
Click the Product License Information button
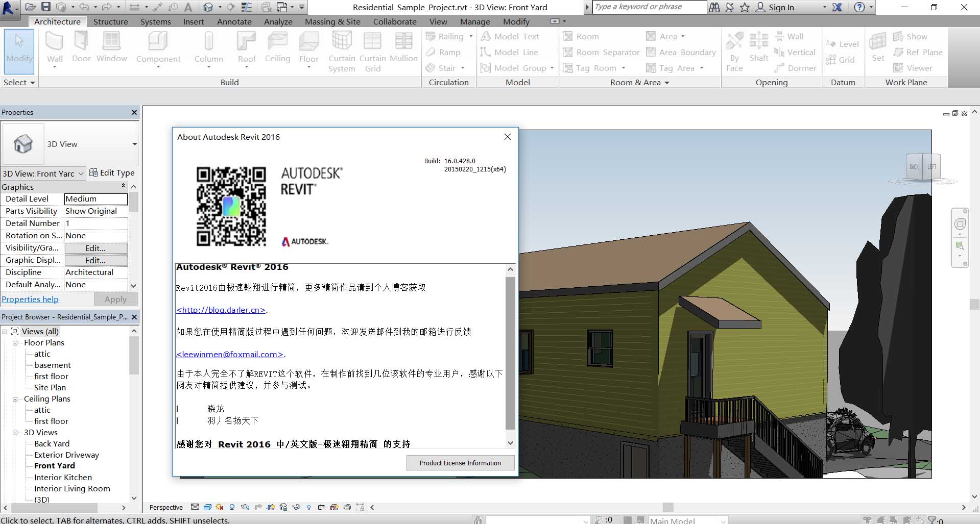point(460,463)
